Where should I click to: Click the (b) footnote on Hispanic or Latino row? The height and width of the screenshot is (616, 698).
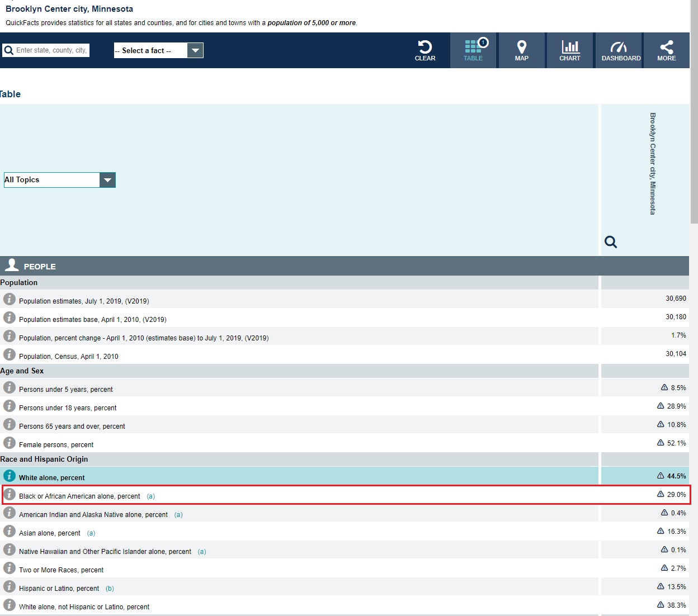click(110, 589)
